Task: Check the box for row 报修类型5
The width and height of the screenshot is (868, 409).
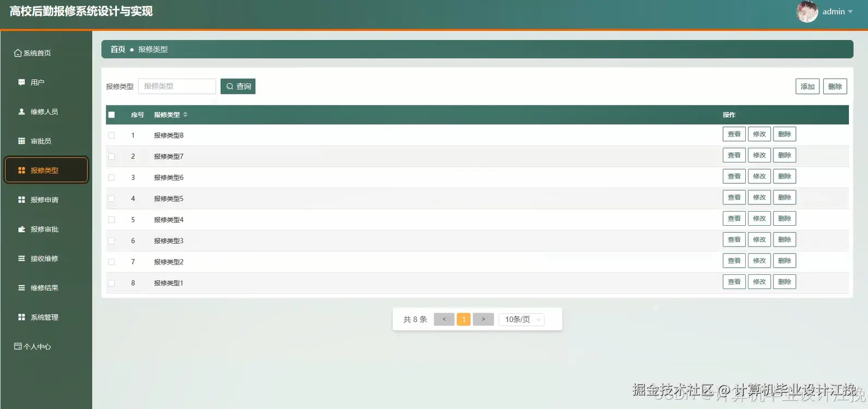Action: coord(112,199)
